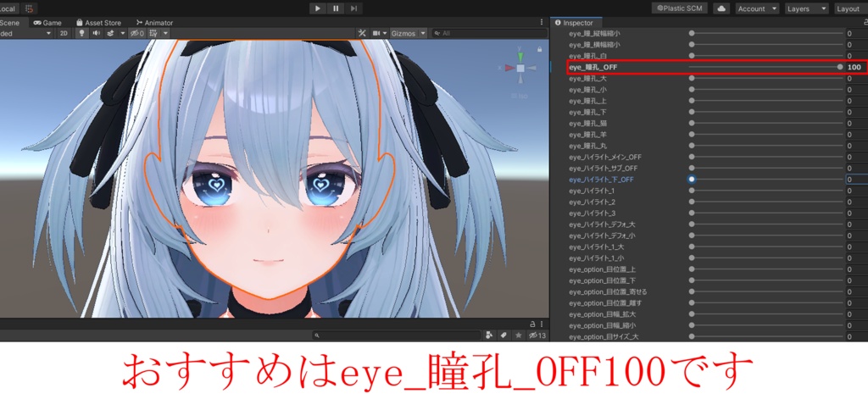Select the eye_瞳孔_羊 label
The height and width of the screenshot is (399, 868).
tap(588, 135)
